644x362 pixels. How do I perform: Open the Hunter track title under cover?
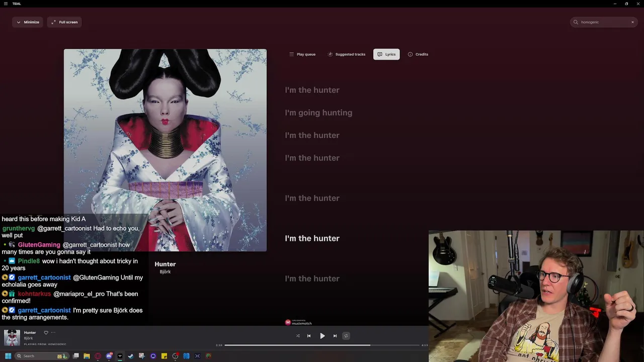click(165, 264)
